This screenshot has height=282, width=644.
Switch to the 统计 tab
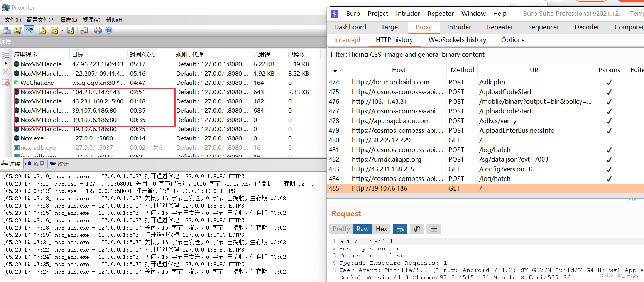point(59,164)
